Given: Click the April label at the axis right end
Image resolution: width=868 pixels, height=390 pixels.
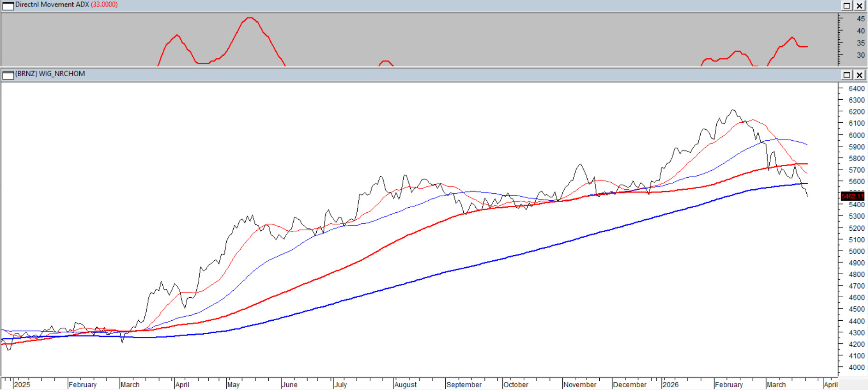Looking at the screenshot, I should click(x=830, y=384).
